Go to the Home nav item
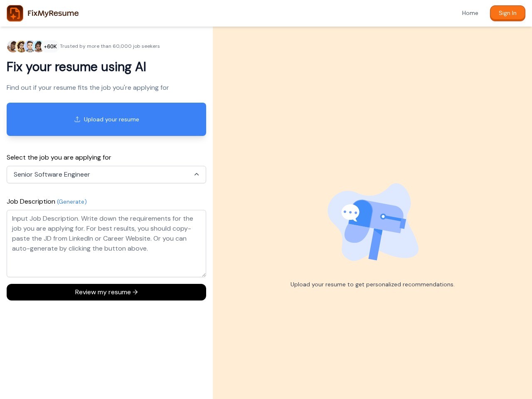 pyautogui.click(x=470, y=13)
